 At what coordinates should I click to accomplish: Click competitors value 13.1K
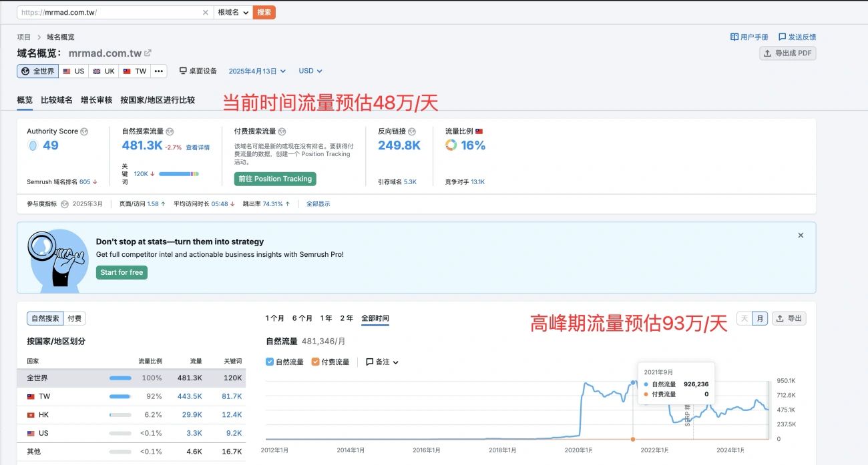(478, 181)
